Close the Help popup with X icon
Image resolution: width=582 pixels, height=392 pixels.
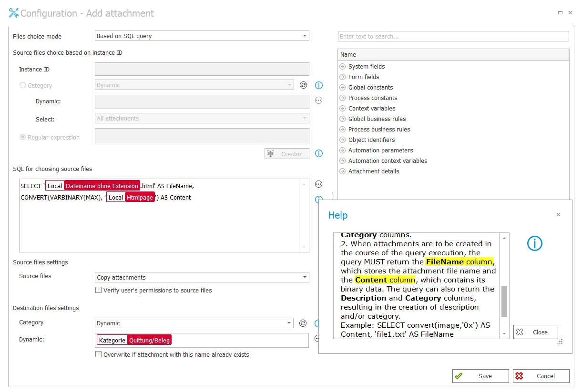tap(558, 215)
